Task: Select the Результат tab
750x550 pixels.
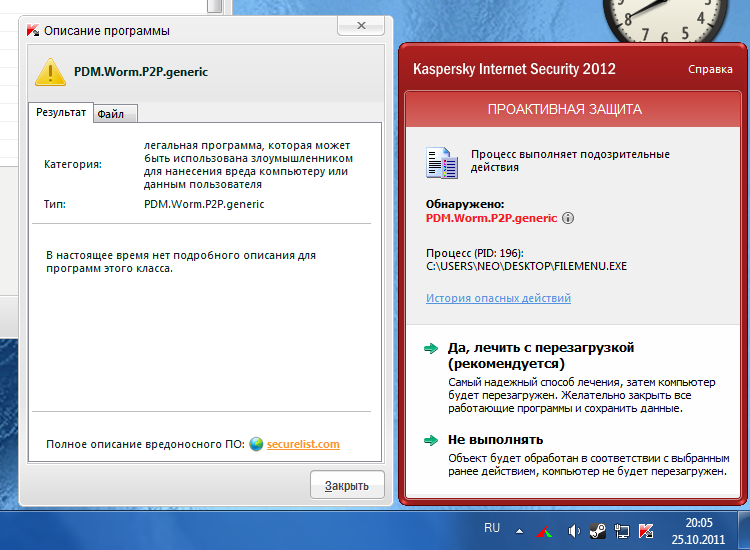Action: pyautogui.click(x=61, y=112)
